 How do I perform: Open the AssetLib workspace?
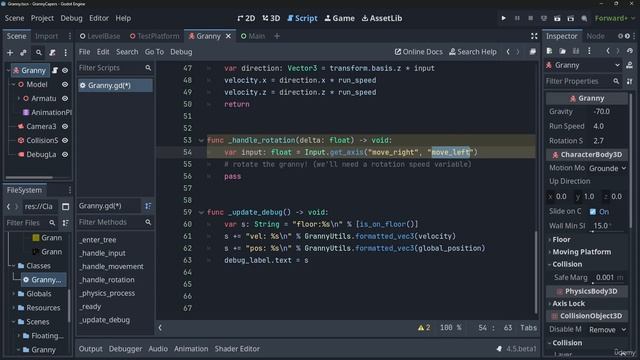382,18
